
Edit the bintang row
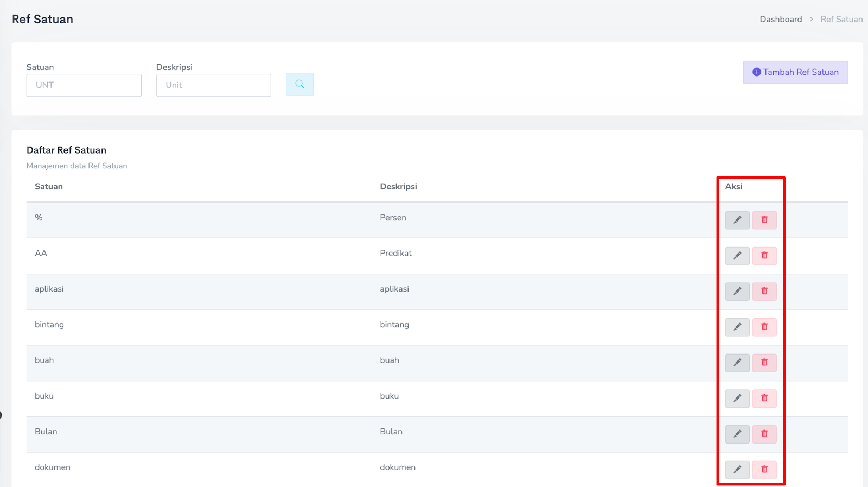click(x=737, y=327)
